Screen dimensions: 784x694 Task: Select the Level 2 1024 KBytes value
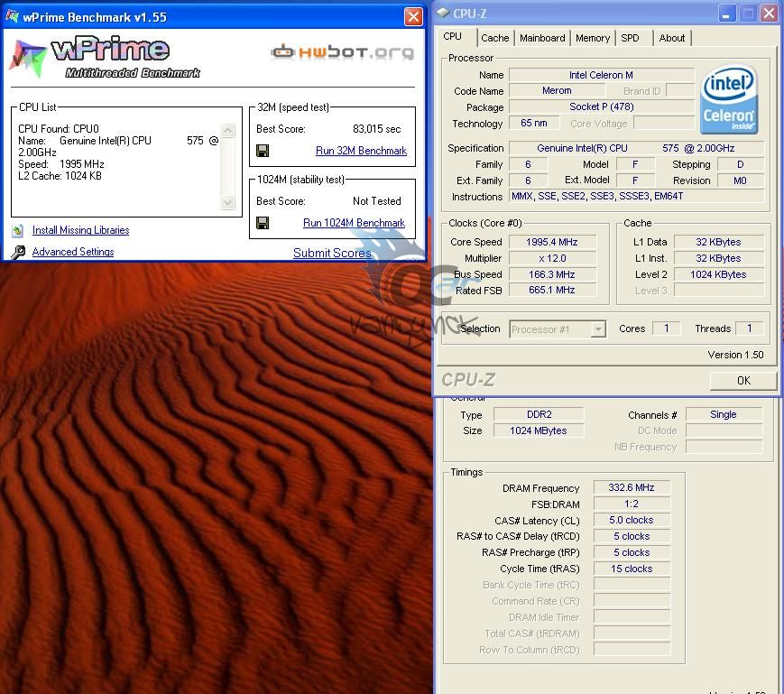(718, 274)
